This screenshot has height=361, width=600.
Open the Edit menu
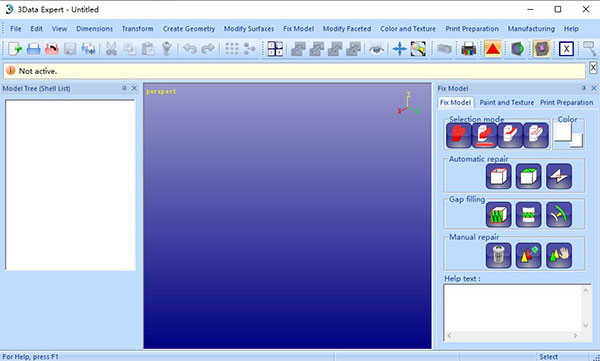(x=36, y=29)
